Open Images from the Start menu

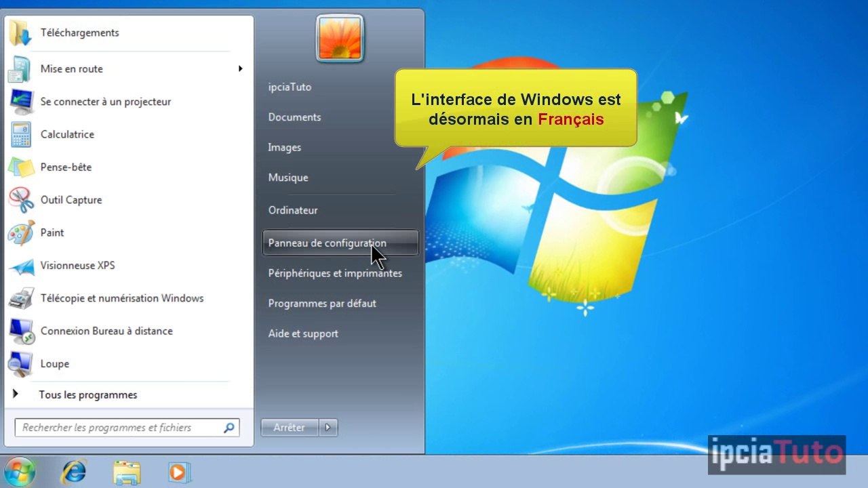284,147
